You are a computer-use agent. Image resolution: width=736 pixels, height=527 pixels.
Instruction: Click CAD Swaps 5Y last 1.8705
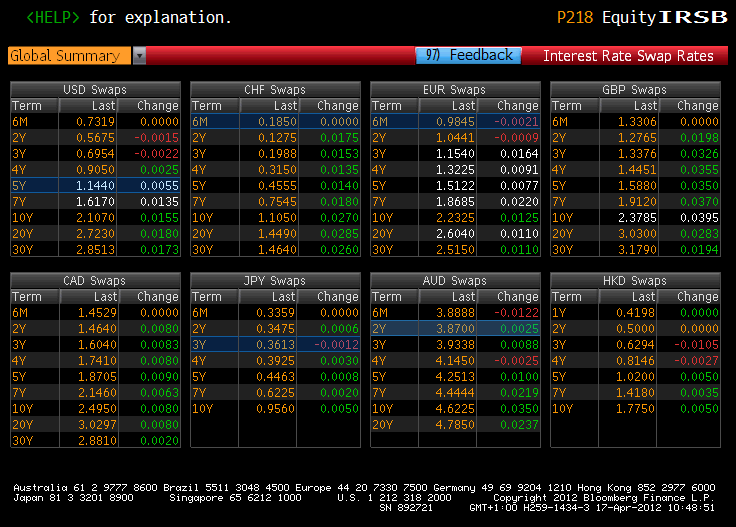click(97, 376)
